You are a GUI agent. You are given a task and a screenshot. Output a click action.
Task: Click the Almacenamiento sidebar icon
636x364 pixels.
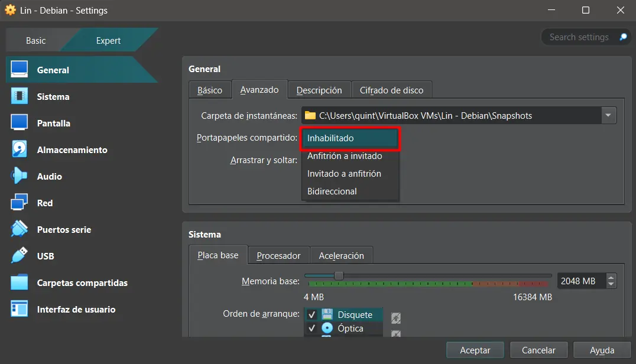(x=19, y=149)
